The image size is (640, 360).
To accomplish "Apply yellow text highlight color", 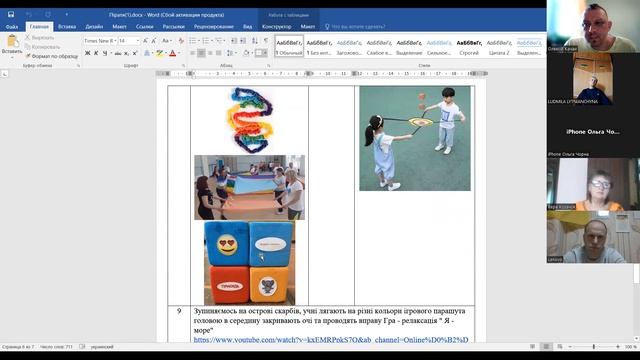I will (159, 53).
